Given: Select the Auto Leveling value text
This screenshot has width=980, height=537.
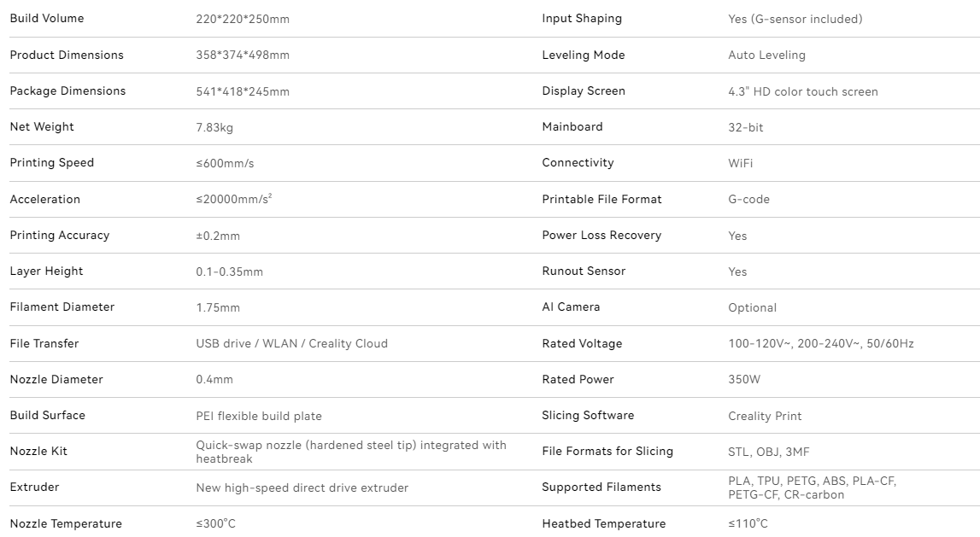Looking at the screenshot, I should [x=766, y=55].
